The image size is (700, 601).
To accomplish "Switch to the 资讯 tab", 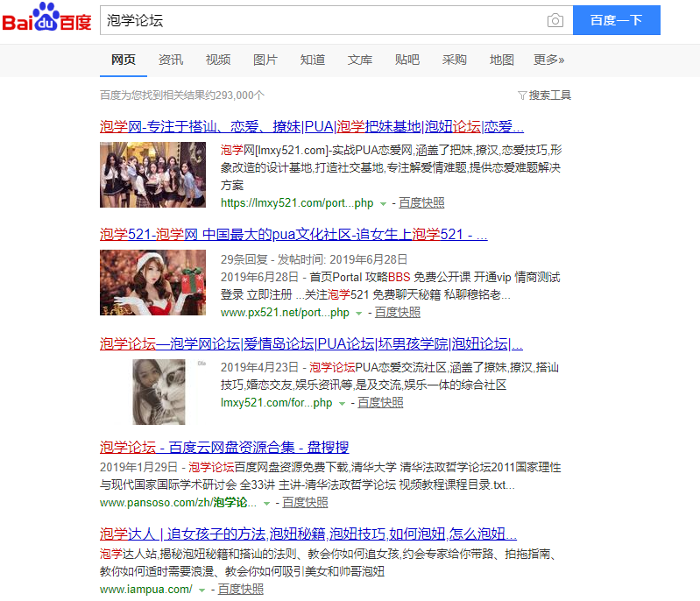I will pyautogui.click(x=171, y=60).
